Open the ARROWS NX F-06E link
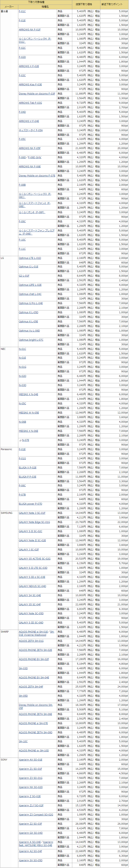This screenshot has height=868, width=129. [30, 167]
